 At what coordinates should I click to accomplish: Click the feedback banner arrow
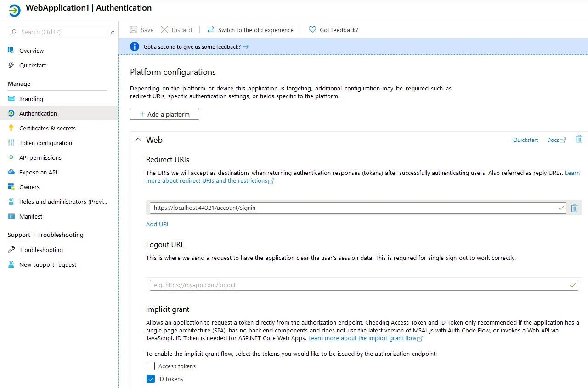(246, 47)
